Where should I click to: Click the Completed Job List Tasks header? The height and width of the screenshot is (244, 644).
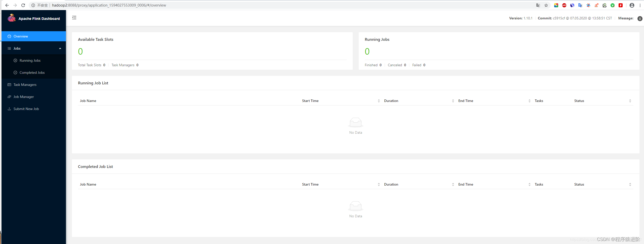tap(539, 184)
